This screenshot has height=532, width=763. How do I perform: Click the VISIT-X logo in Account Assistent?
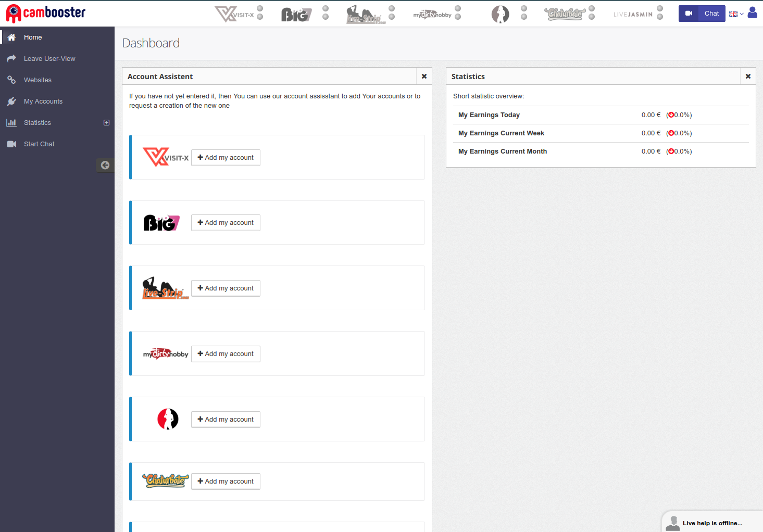[166, 157]
